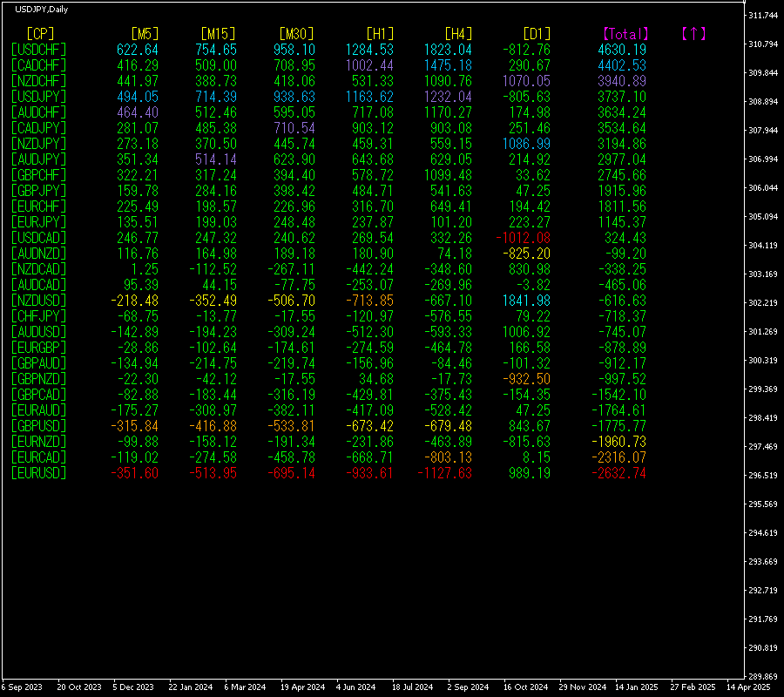Click the [CADJPY] pair label
The image size is (784, 697).
(39, 128)
